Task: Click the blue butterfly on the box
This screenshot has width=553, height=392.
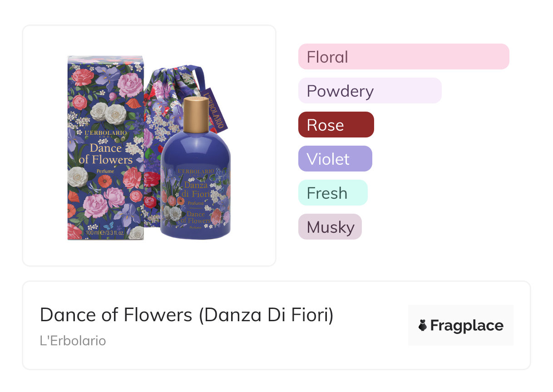Action: (x=108, y=225)
